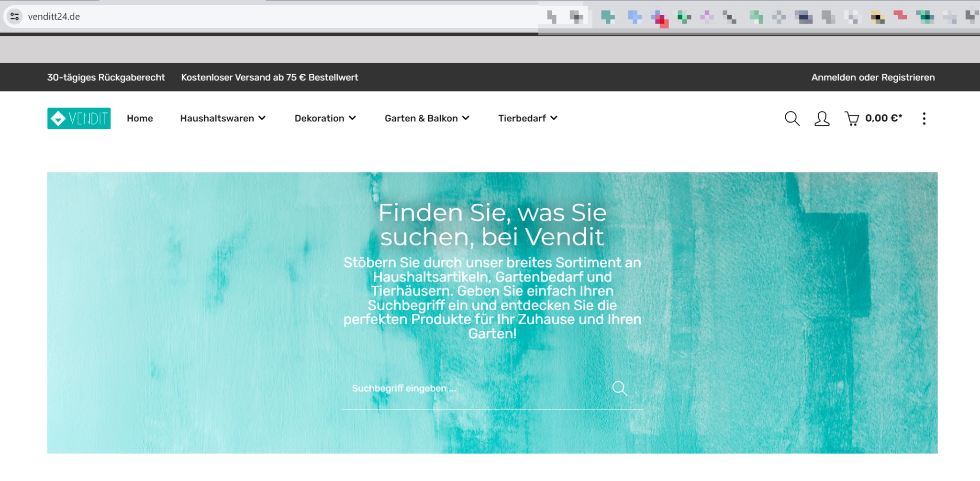Click the Vendit logo
Image resolution: width=980 pixels, height=481 pixels.
coord(79,118)
